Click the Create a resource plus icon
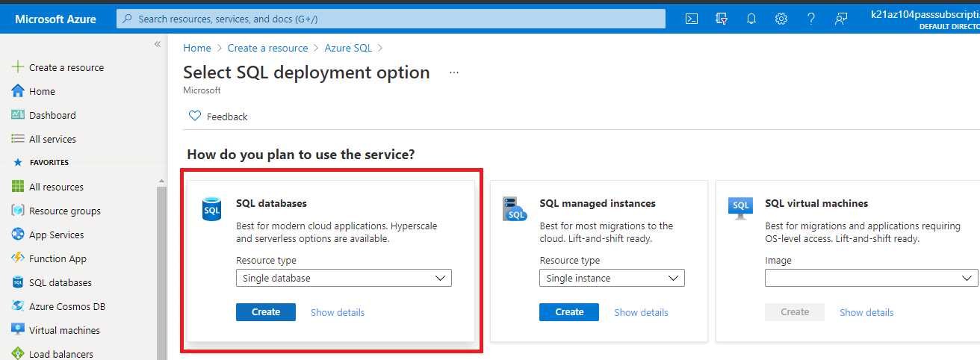Image resolution: width=980 pixels, height=360 pixels. (x=18, y=67)
